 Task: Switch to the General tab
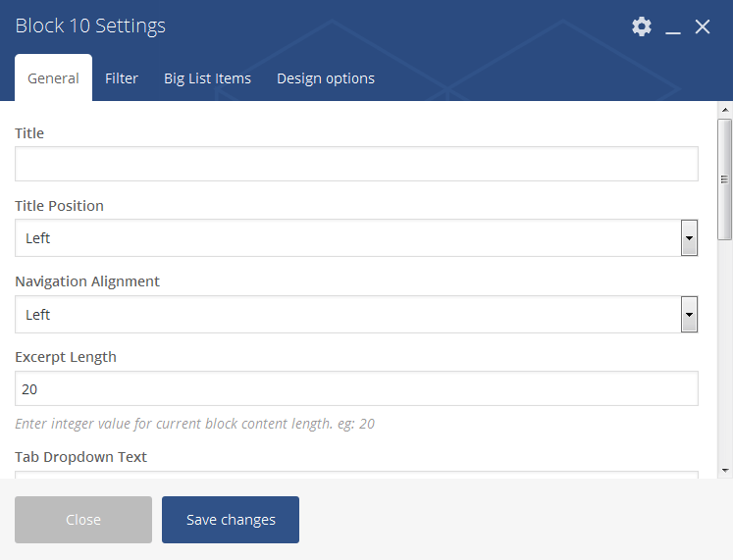tap(53, 78)
